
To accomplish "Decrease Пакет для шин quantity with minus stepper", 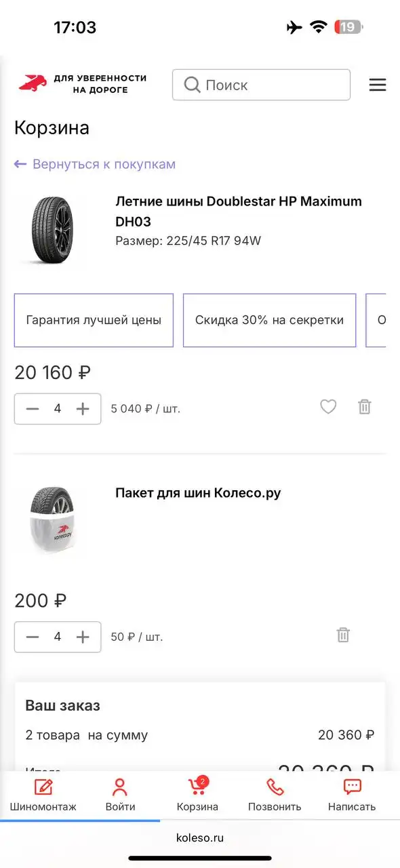I will pyautogui.click(x=32, y=637).
